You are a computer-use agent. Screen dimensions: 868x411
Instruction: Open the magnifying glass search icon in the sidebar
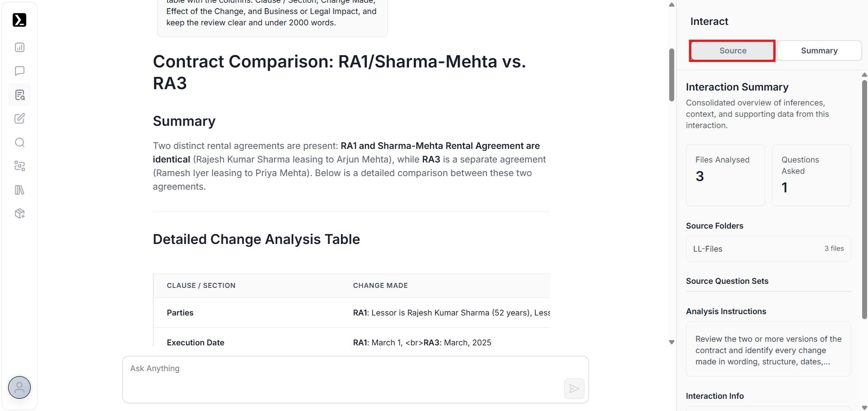pyautogui.click(x=19, y=143)
